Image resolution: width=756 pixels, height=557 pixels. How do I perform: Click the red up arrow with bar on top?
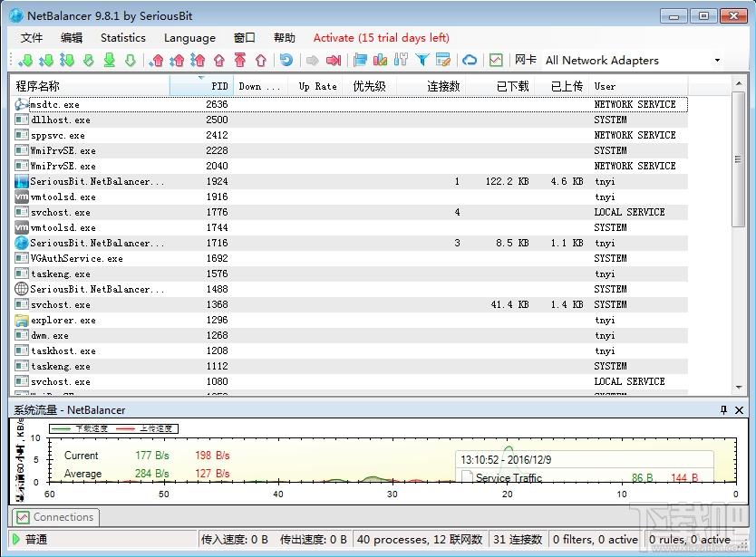(x=240, y=61)
